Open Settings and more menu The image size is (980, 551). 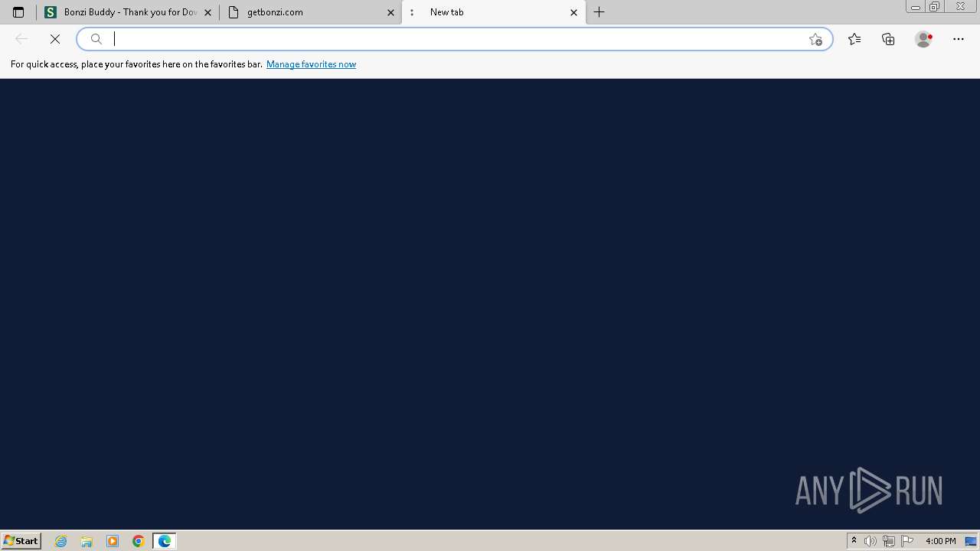959,39
